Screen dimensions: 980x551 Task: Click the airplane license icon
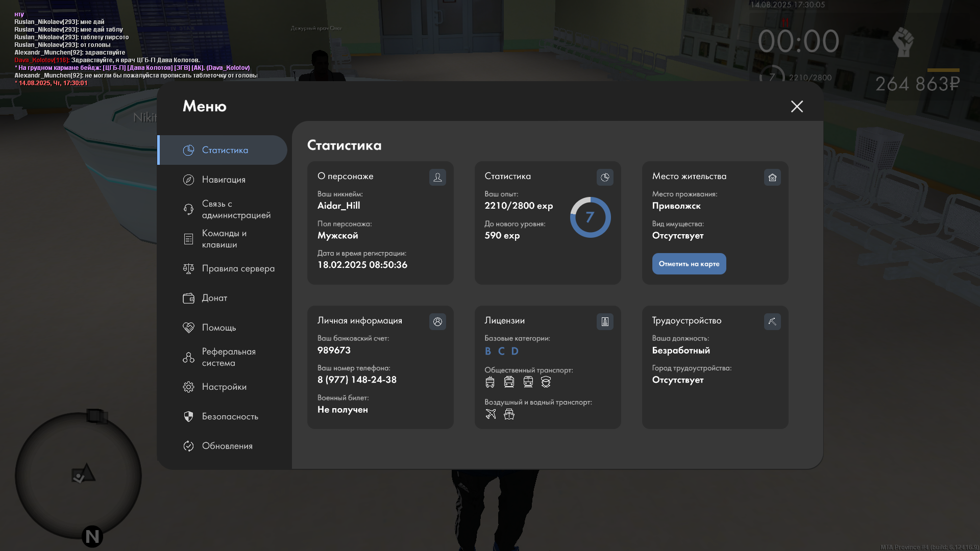click(x=491, y=414)
